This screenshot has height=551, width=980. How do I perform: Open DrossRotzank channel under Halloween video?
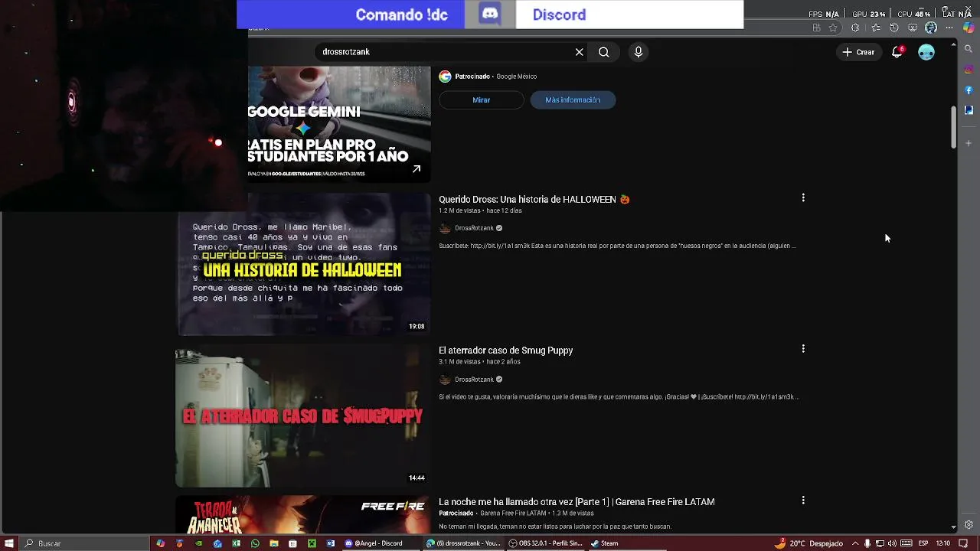tap(474, 228)
